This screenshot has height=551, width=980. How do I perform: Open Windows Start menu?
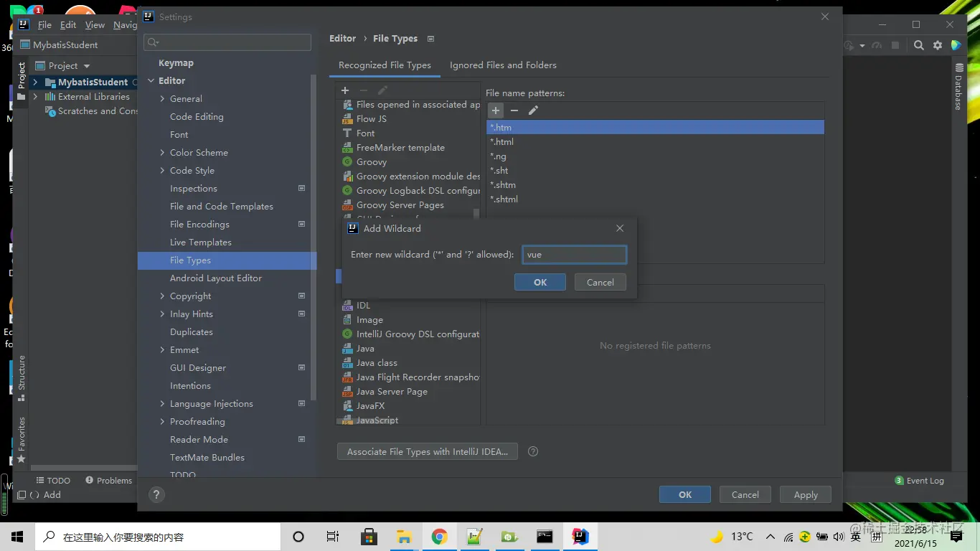coord(17,537)
